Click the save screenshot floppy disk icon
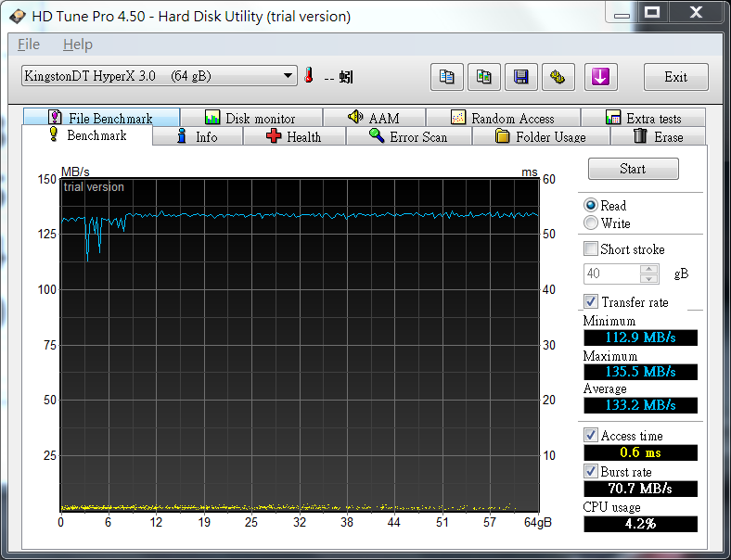The image size is (731, 560). [521, 77]
